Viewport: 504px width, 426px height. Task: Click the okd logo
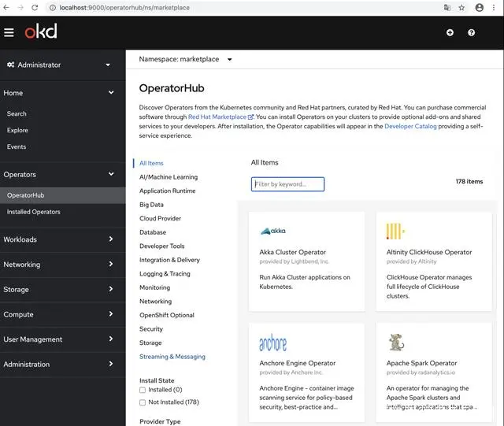tap(41, 31)
